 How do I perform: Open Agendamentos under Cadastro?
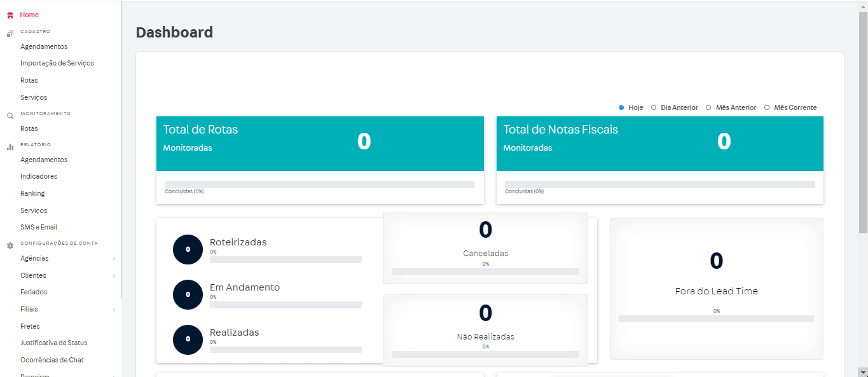[x=43, y=46]
